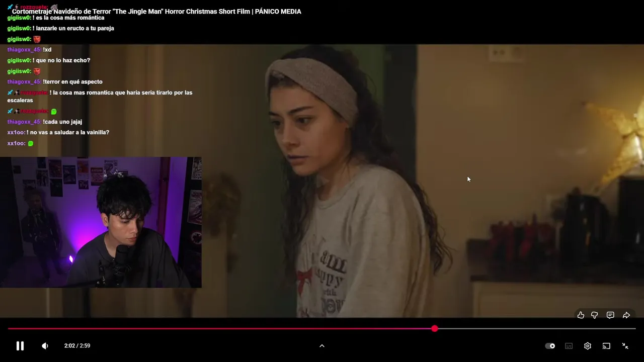Viewport: 644px width, 362px height.
Task: Click chat message "lanzarle un eructo a tu pareja"
Action: click(x=73, y=28)
